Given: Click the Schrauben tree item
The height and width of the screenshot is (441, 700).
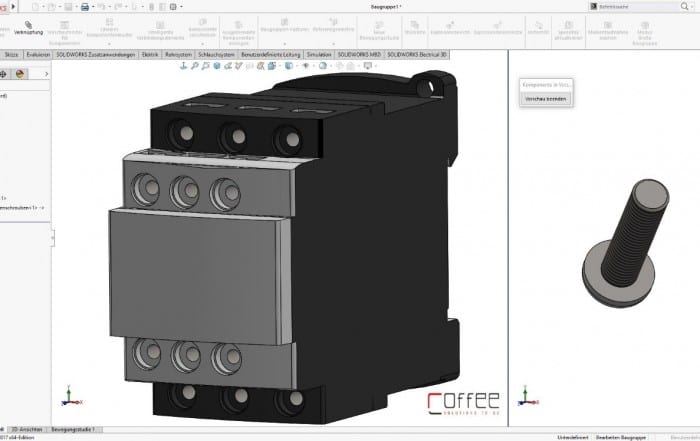Looking at the screenshot, I should pyautogui.click(x=20, y=208).
